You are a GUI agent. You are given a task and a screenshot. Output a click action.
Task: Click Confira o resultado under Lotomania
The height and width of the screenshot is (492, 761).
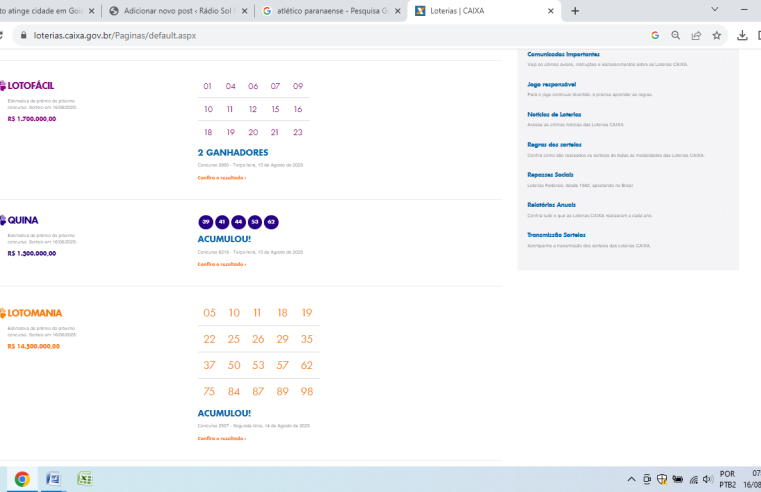click(222, 439)
